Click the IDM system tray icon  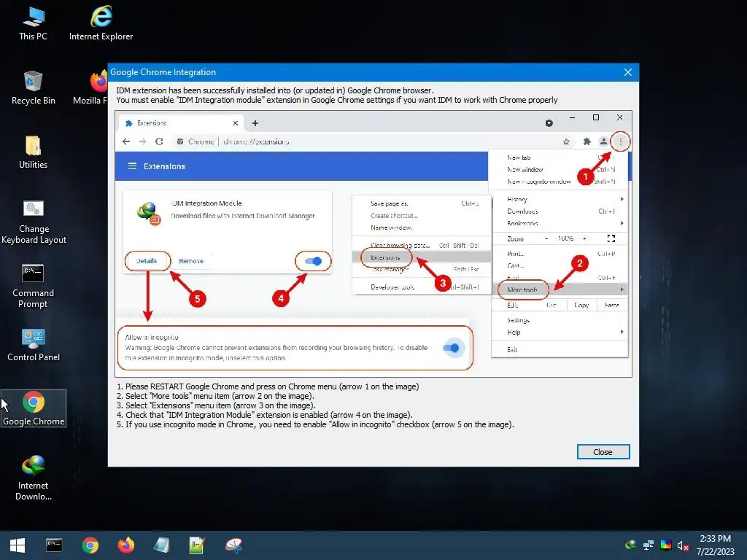[x=631, y=545]
